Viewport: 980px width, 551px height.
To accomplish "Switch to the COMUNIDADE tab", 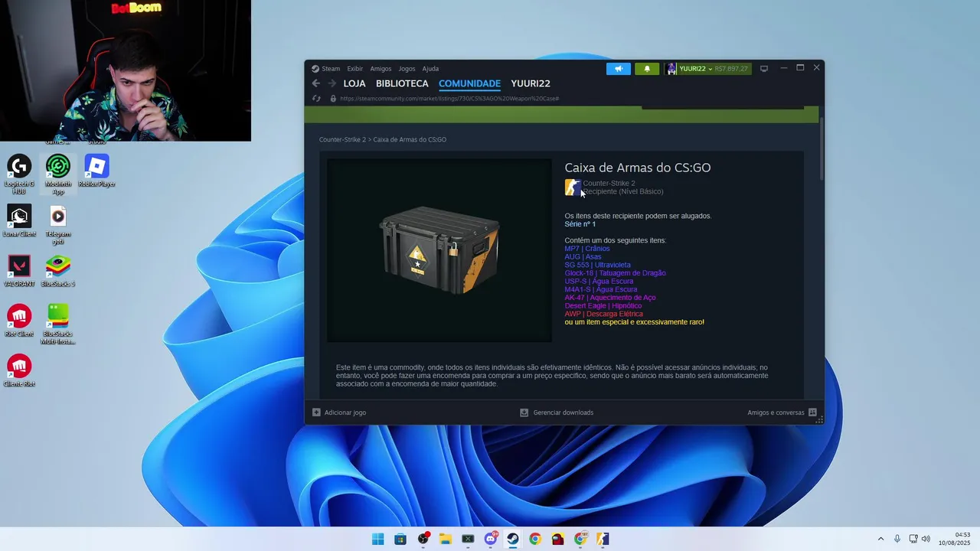I will click(x=469, y=83).
